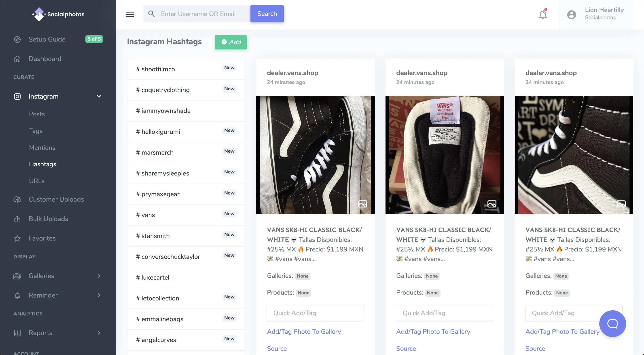Click the green Add hashtag button
The image size is (644, 355).
point(231,42)
